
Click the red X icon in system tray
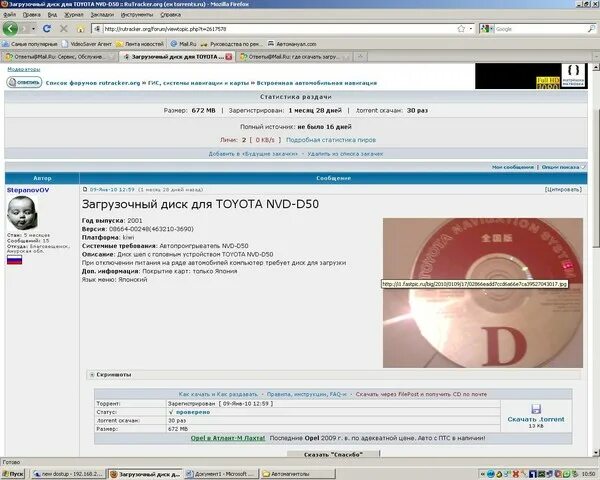[515, 474]
